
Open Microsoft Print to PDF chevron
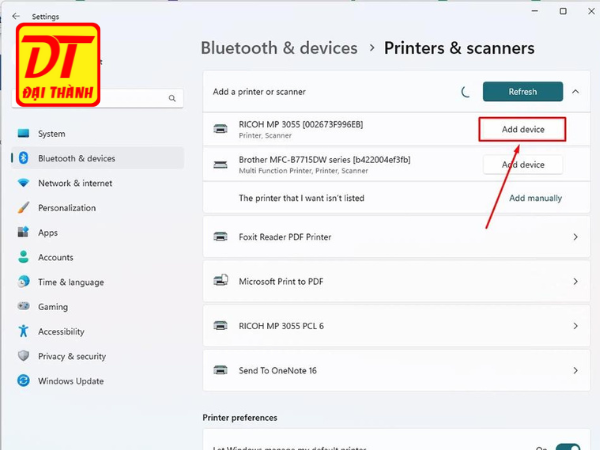(x=576, y=282)
